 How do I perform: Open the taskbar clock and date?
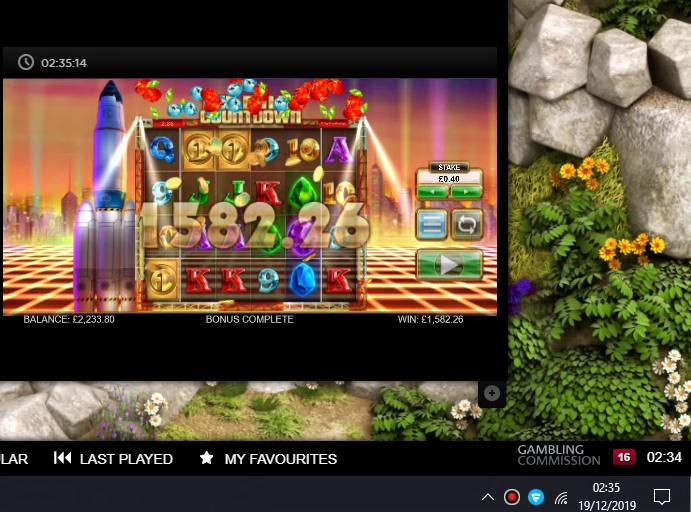click(607, 497)
